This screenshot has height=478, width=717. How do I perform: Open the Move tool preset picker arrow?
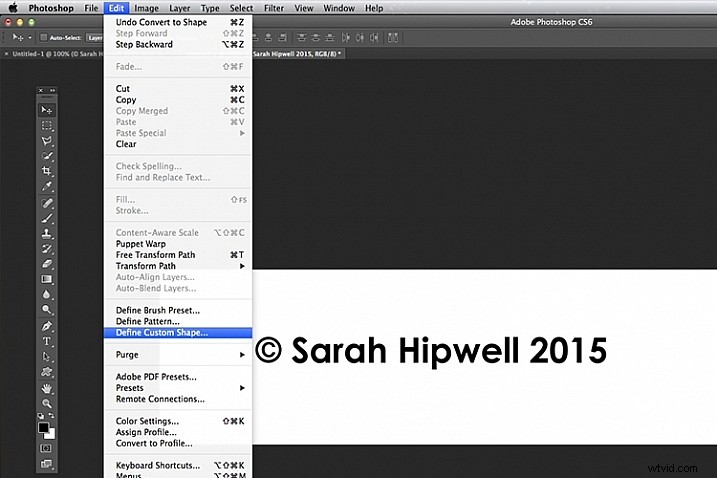(30, 38)
